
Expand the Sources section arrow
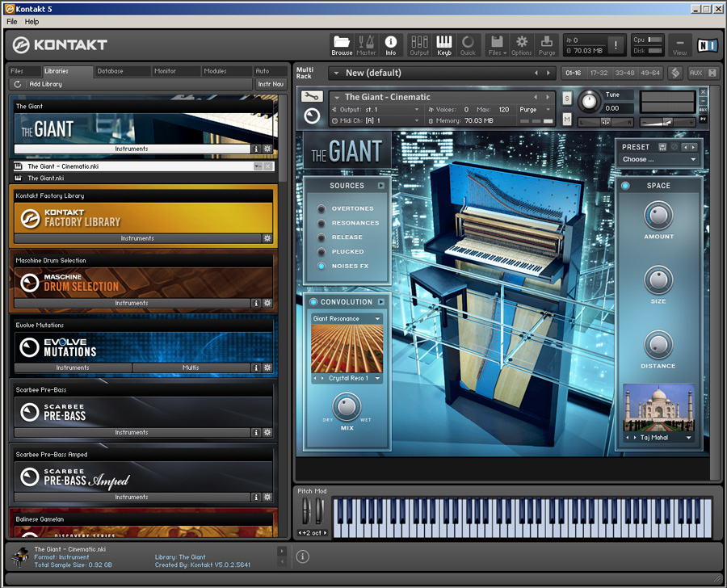[x=380, y=186]
